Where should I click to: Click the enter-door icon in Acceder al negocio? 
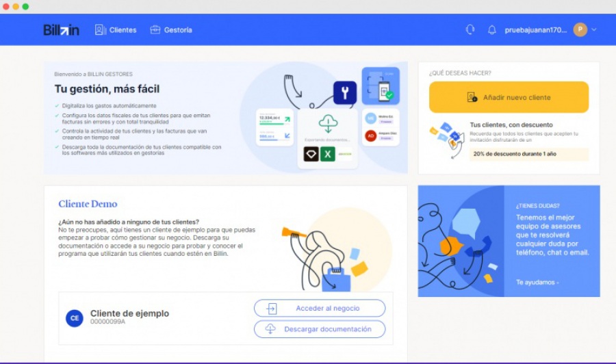pyautogui.click(x=272, y=309)
